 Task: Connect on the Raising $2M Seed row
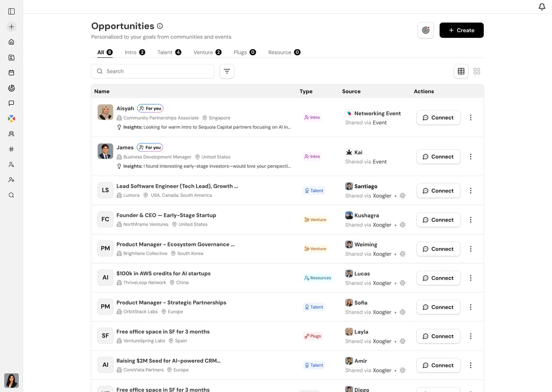pos(438,365)
